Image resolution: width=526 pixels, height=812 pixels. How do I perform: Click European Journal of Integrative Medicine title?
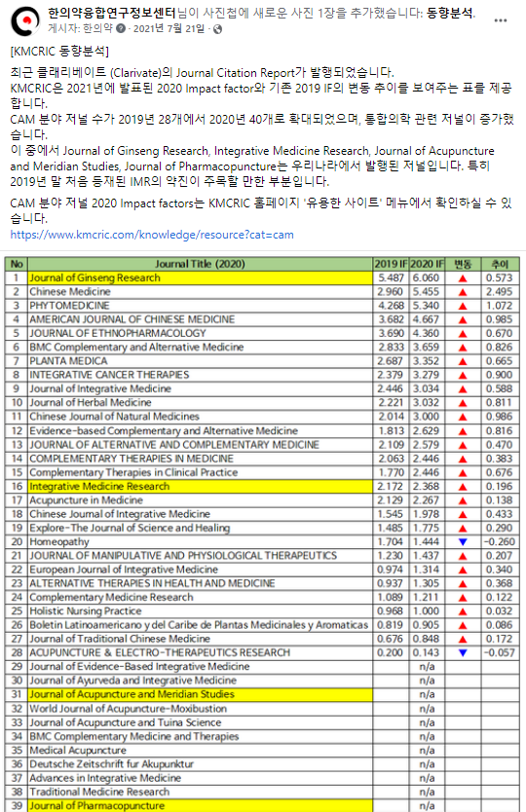tap(124, 570)
